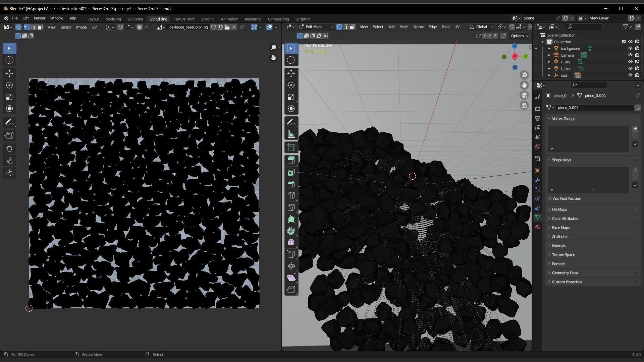Click the piece_0.001 mesh name field

[595, 108]
